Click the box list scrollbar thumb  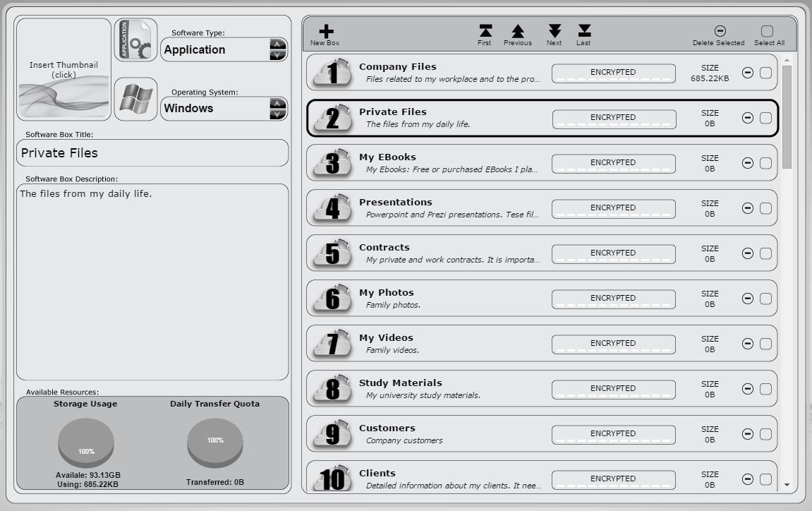click(x=787, y=116)
